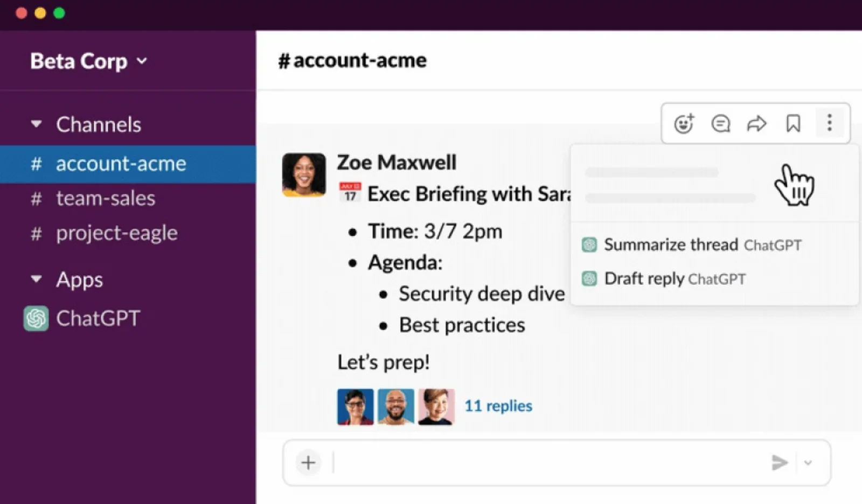Click the "Let's prep!" message text
Image resolution: width=862 pixels, height=504 pixels.
pyautogui.click(x=384, y=362)
